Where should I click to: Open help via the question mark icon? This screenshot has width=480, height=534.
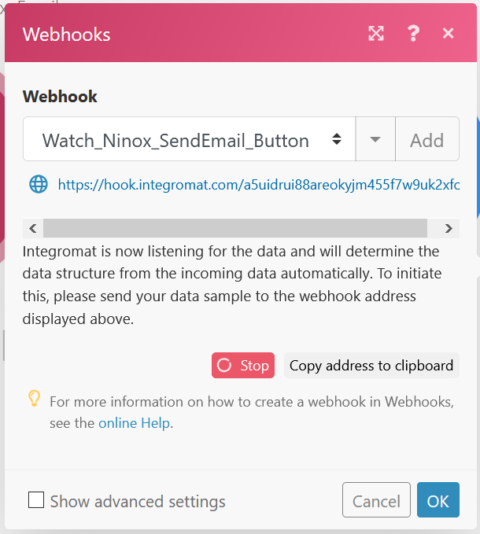[x=413, y=33]
